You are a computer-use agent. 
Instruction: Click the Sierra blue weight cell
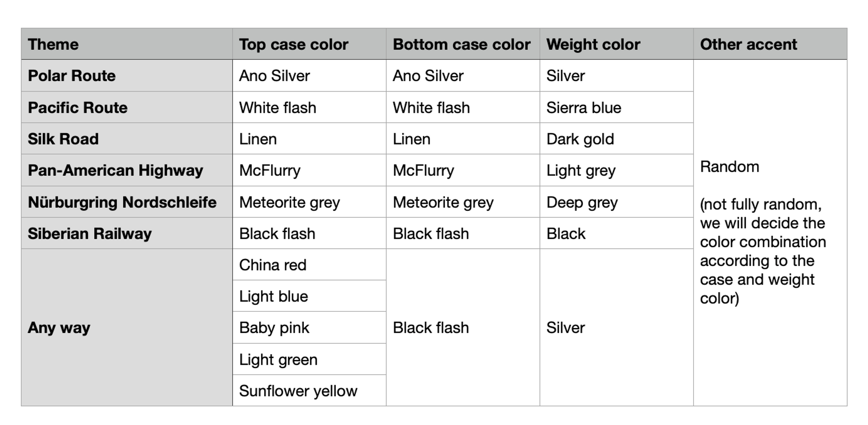(x=584, y=108)
